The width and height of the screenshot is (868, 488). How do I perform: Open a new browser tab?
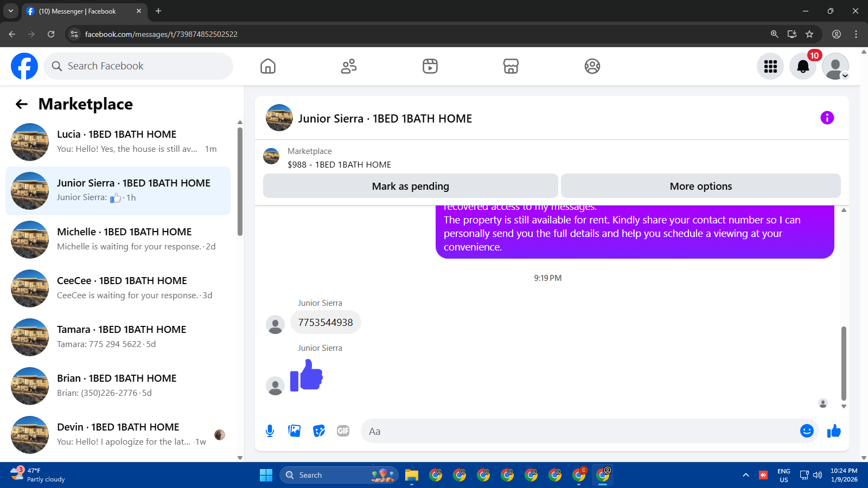pos(158,11)
